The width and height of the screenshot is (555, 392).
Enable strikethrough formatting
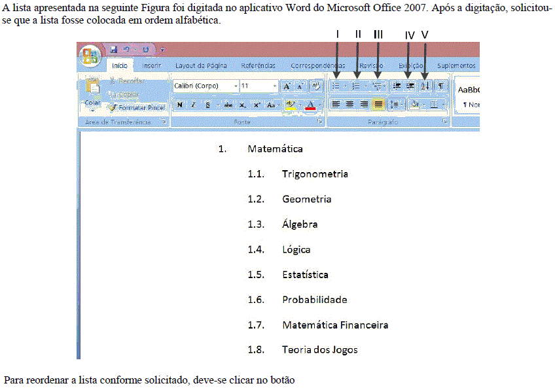(228, 105)
